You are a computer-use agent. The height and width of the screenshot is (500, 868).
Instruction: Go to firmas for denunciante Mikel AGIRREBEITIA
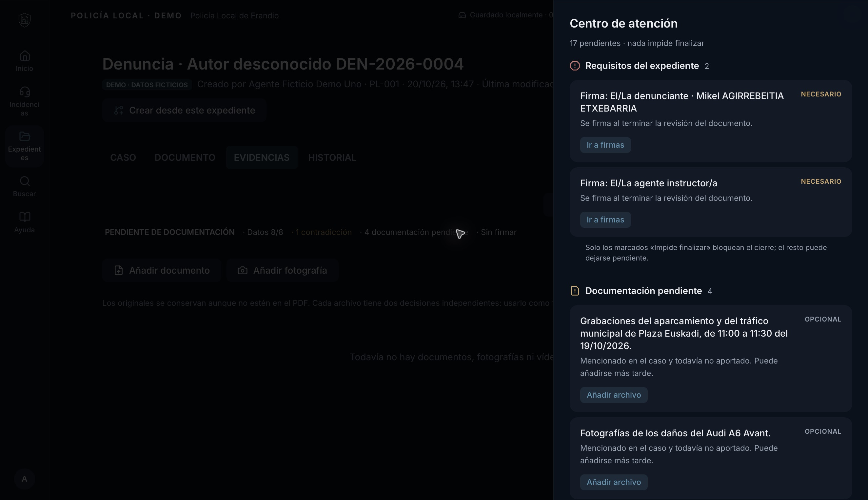tap(605, 145)
